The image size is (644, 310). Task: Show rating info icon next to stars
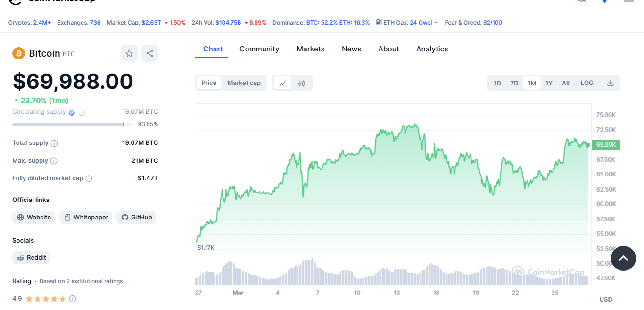[x=73, y=299]
